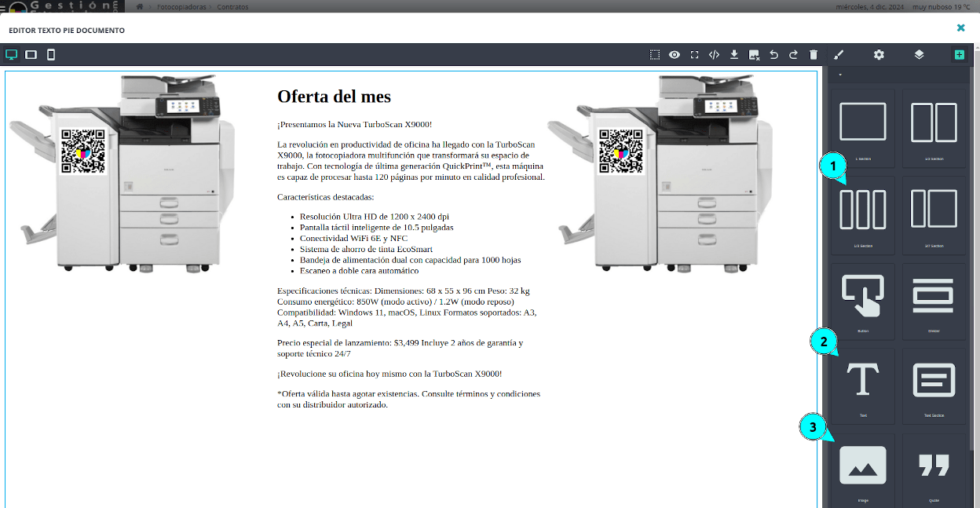980x508 pixels.
Task: Click the 'Características destacadas:' line
Action: coord(326,197)
